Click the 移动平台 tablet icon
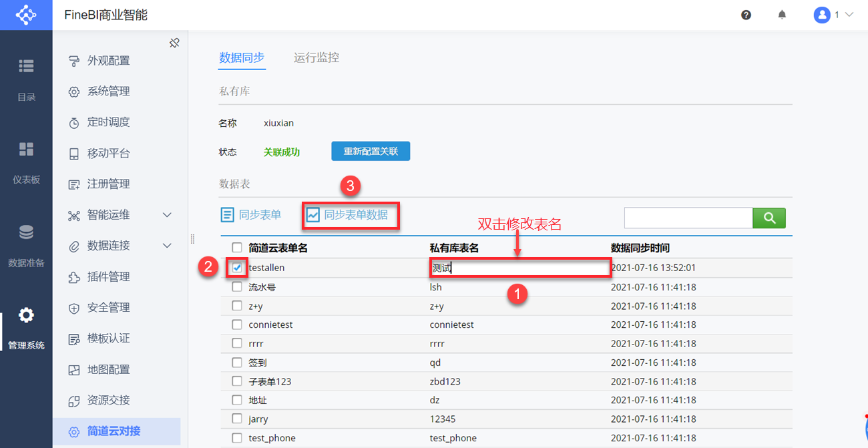Screen dimensions: 868x448 [74, 154]
